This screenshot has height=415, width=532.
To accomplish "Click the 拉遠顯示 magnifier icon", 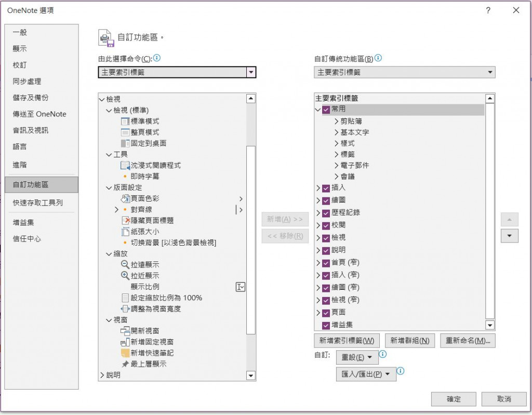I will point(125,265).
